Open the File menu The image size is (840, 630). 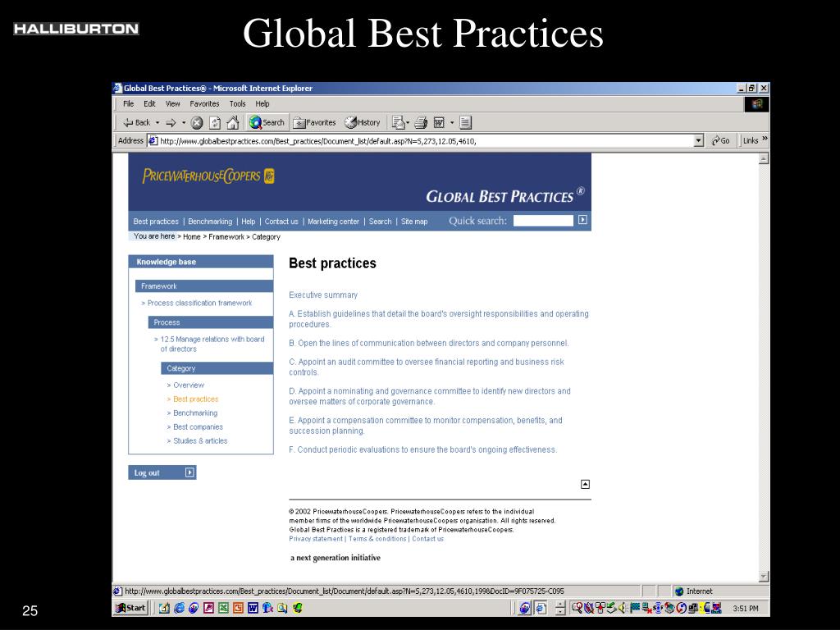(129, 104)
